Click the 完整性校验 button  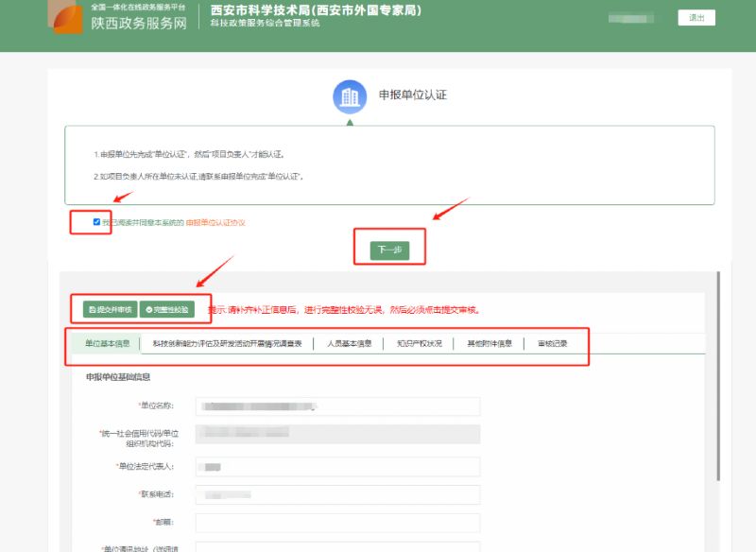pos(166,309)
